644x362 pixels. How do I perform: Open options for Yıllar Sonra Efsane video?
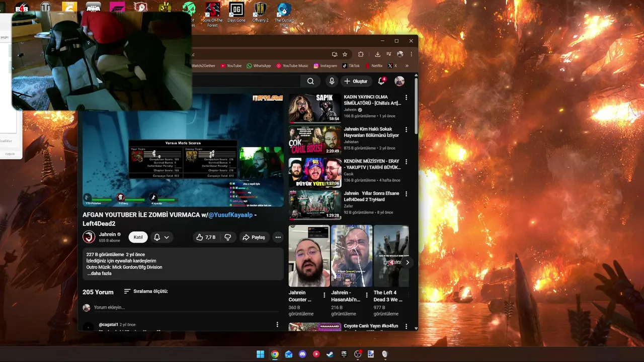[x=406, y=194]
